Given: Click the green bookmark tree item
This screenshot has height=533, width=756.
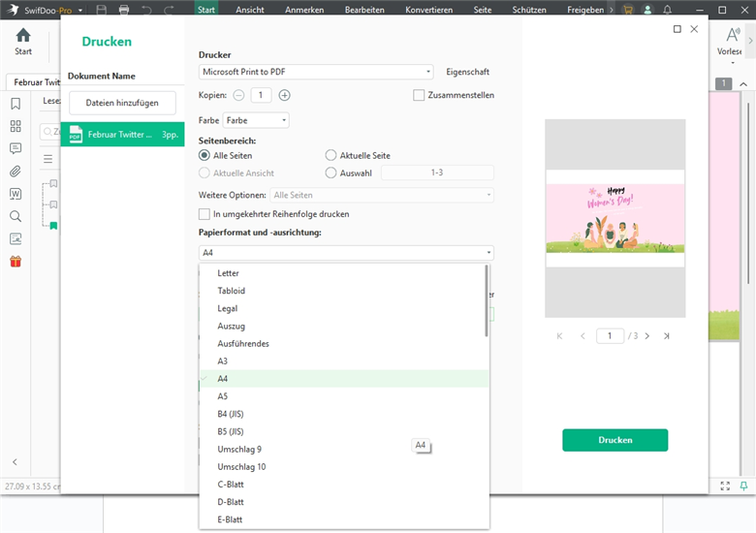Looking at the screenshot, I should pos(53,226).
